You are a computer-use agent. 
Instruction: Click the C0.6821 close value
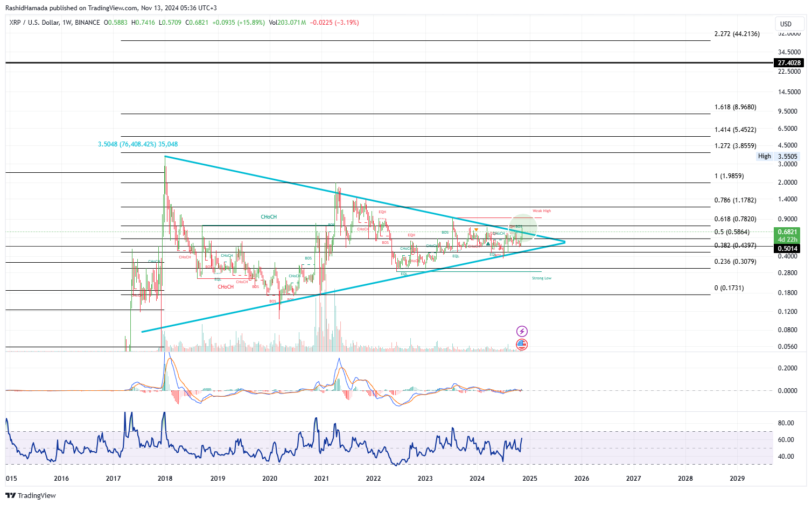click(197, 23)
